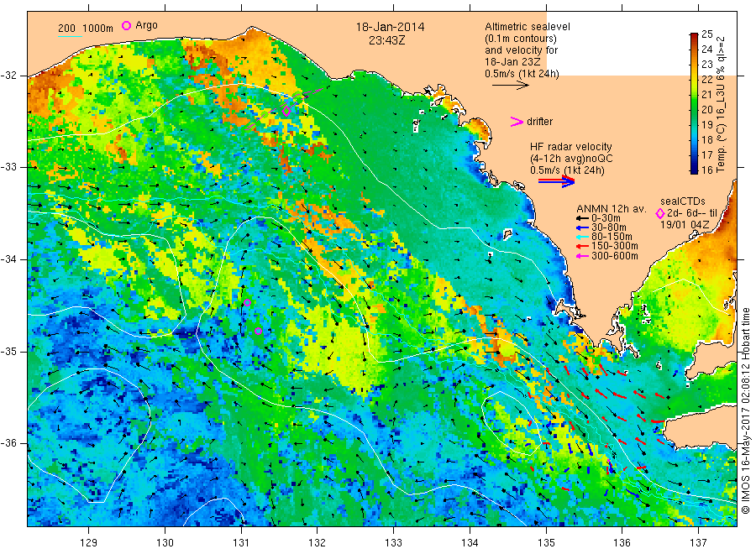Click the longitude axis label '137'
This screenshot has width=756, height=554.
(698, 543)
